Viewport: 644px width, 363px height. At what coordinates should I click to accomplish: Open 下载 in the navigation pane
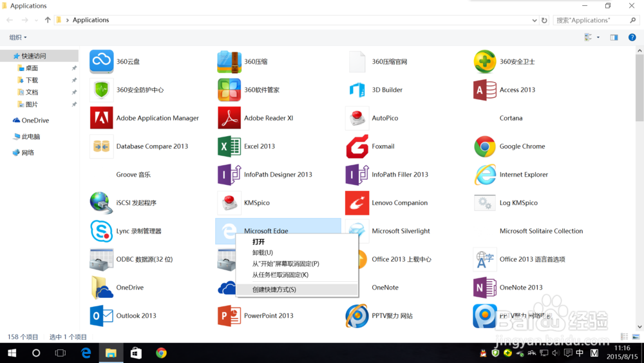click(32, 80)
